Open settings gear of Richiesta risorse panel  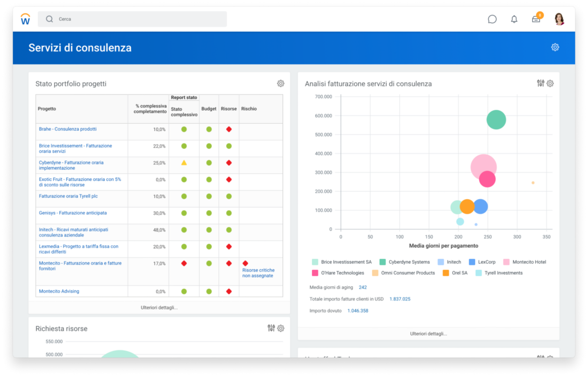[x=281, y=328]
